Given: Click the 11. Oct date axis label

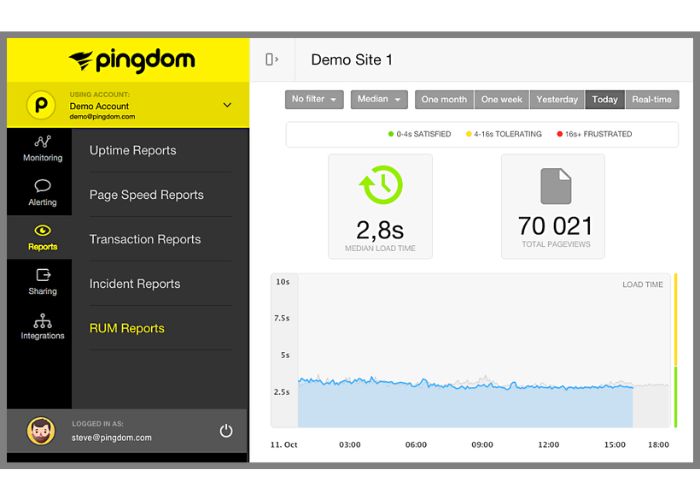Looking at the screenshot, I should [x=284, y=445].
